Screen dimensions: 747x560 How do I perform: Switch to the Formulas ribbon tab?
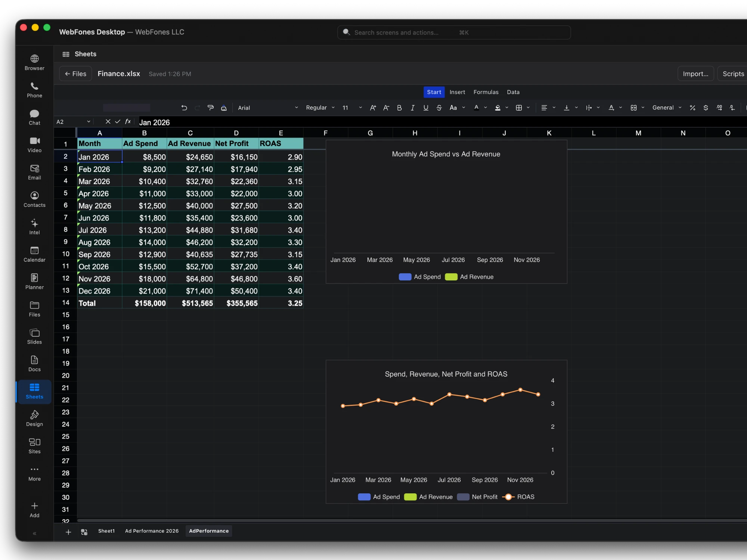[x=486, y=92]
